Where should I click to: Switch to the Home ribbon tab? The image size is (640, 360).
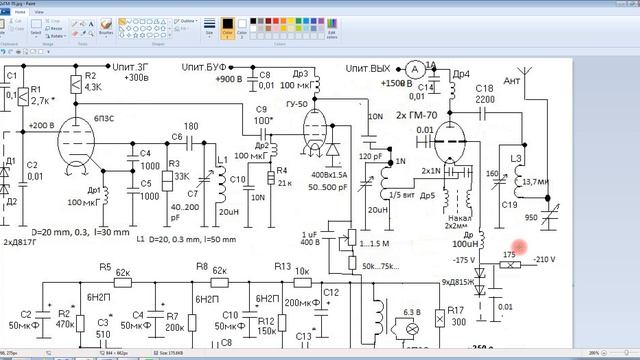(20, 12)
